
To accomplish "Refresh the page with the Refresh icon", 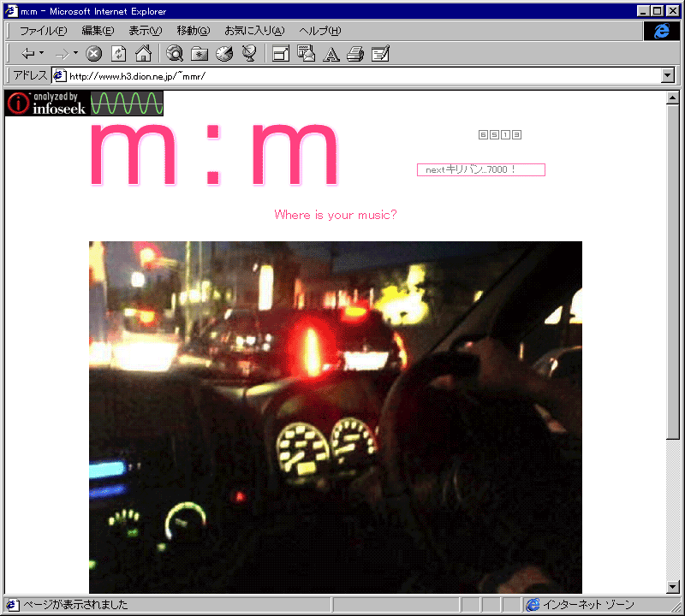I will click(x=119, y=54).
